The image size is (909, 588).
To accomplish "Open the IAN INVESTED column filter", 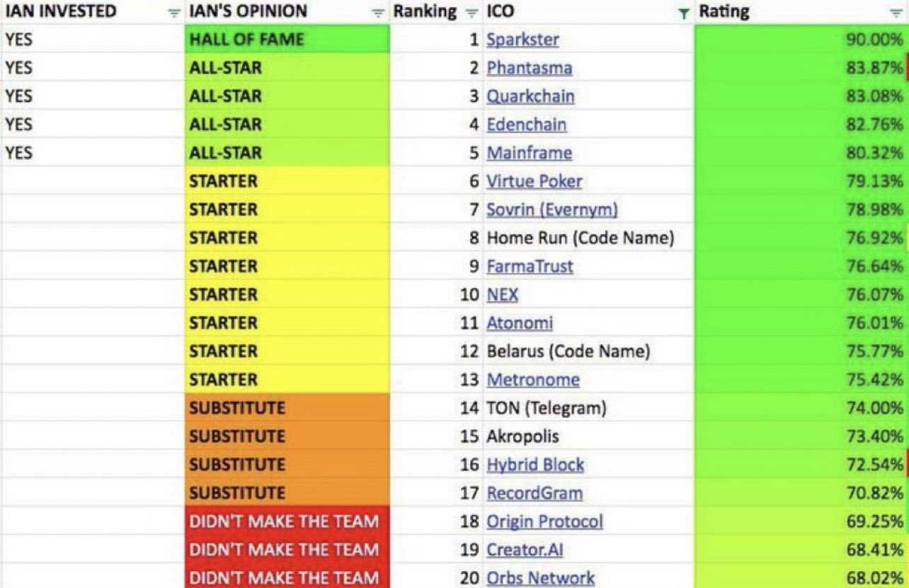I will tap(174, 12).
